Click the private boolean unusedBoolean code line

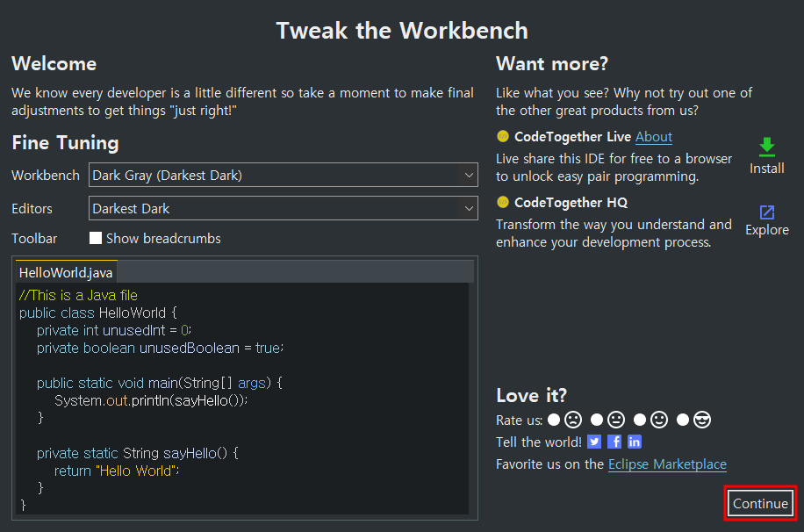coord(160,348)
